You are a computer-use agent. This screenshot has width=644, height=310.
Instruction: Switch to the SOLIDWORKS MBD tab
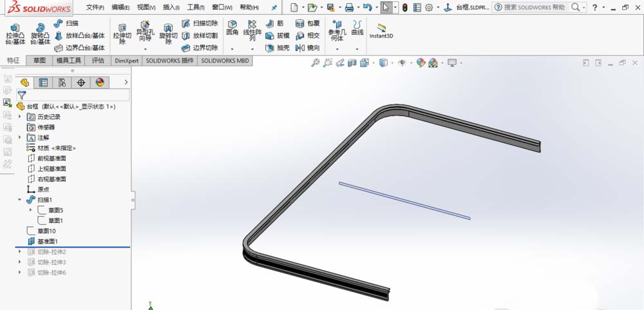(x=225, y=61)
